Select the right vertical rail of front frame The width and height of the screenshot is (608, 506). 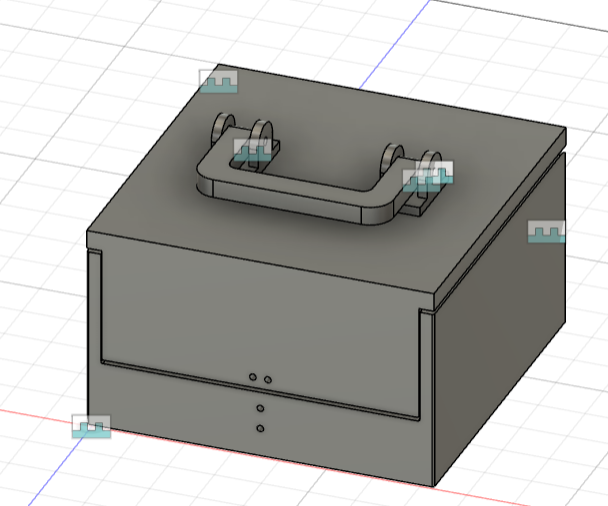click(427, 368)
